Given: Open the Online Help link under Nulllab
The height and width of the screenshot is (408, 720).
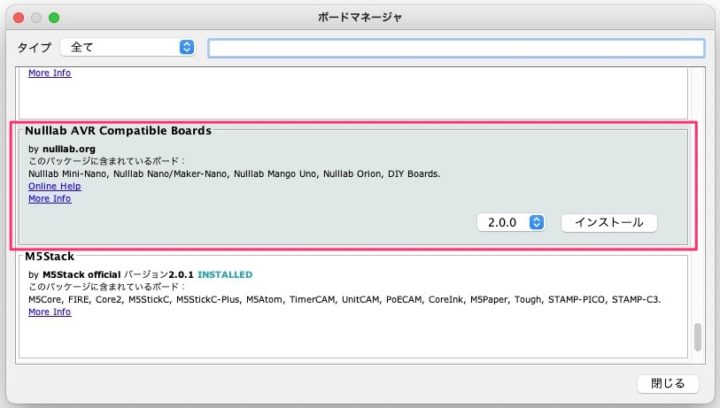Looking at the screenshot, I should (55, 186).
